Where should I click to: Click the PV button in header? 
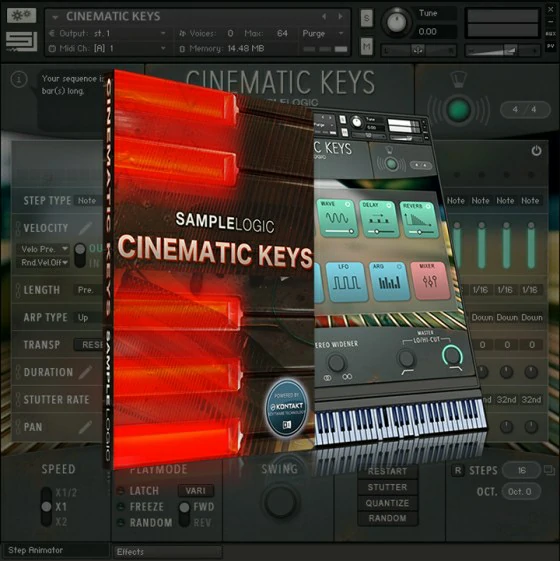[x=550, y=46]
